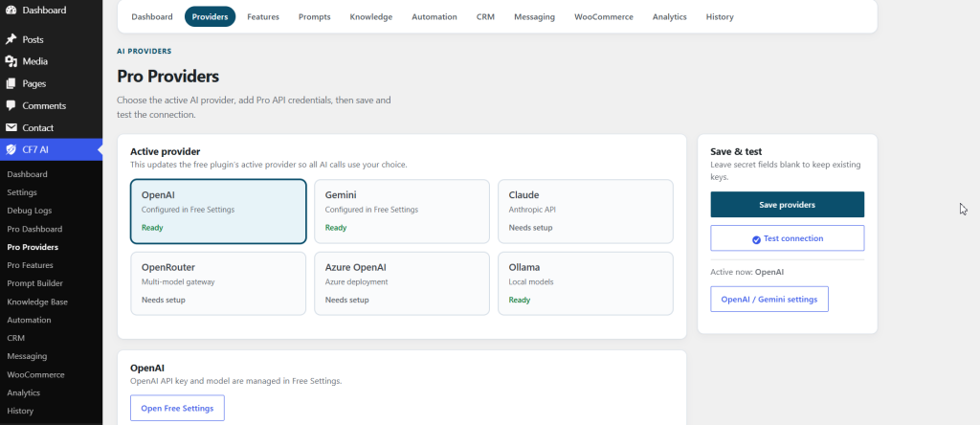Click the 'Active now: OpenAI' status text
This screenshot has width=980, height=425.
coord(746,272)
